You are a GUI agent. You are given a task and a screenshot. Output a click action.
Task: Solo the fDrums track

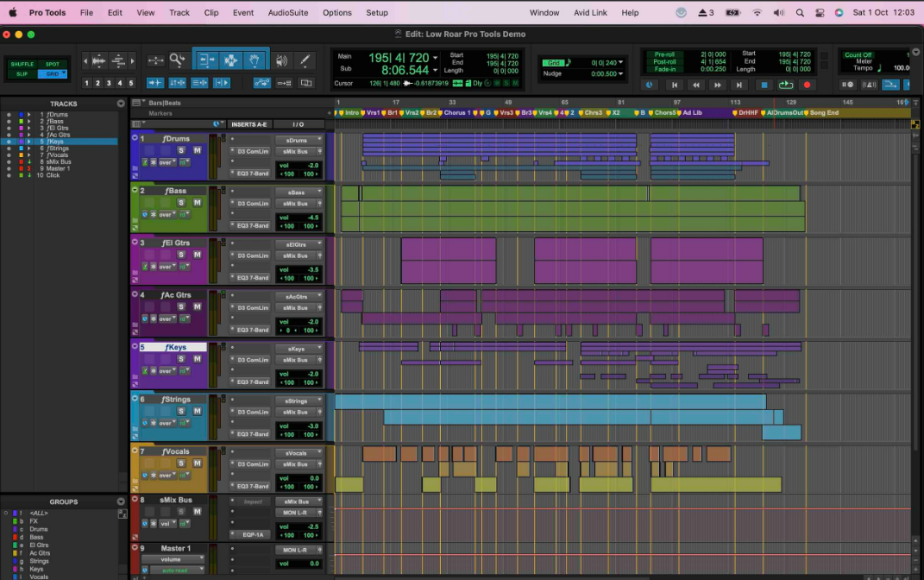pyautogui.click(x=181, y=150)
